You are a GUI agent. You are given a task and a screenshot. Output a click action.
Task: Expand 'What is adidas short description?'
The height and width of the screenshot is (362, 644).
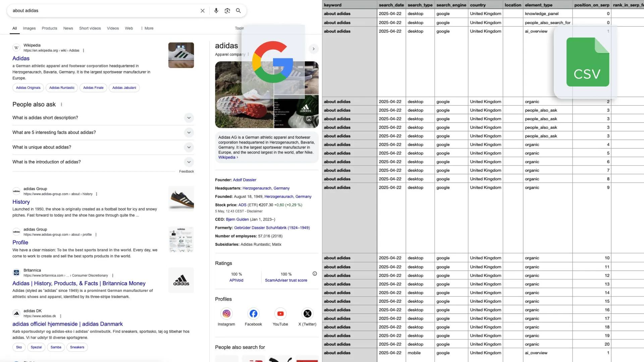click(x=189, y=118)
